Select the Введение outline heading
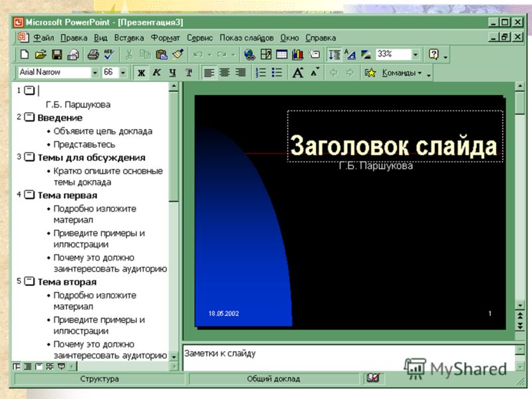 [x=60, y=118]
